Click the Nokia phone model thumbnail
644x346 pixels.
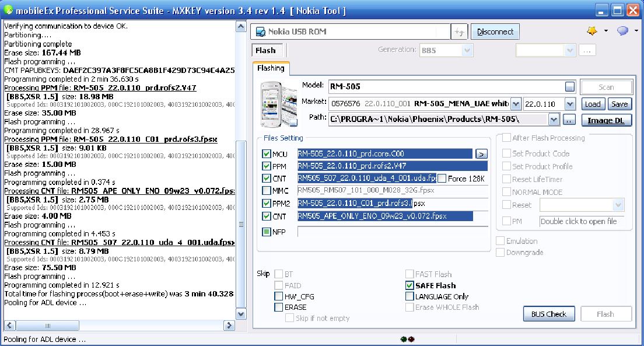(x=278, y=104)
